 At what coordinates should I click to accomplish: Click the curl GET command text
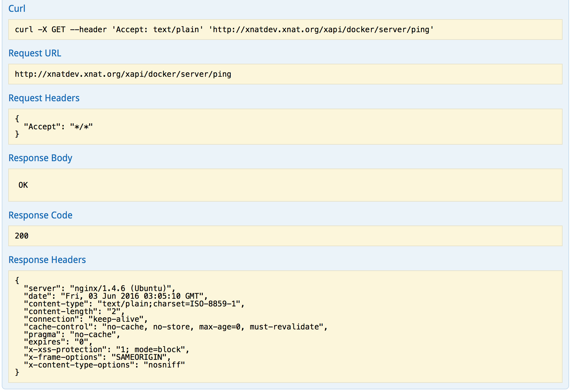224,30
